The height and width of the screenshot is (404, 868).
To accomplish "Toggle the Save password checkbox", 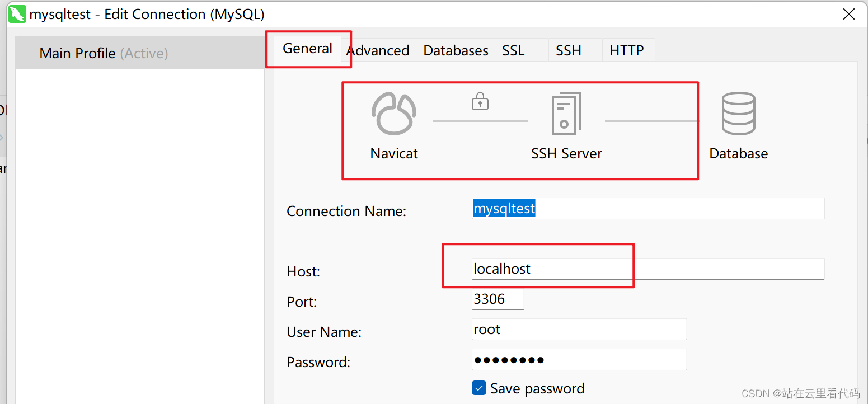I will point(479,388).
